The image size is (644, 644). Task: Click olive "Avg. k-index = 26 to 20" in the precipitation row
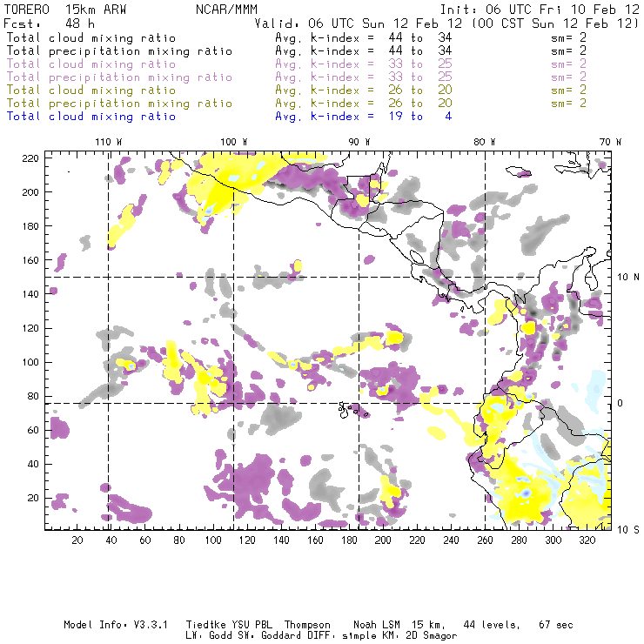coord(364,103)
